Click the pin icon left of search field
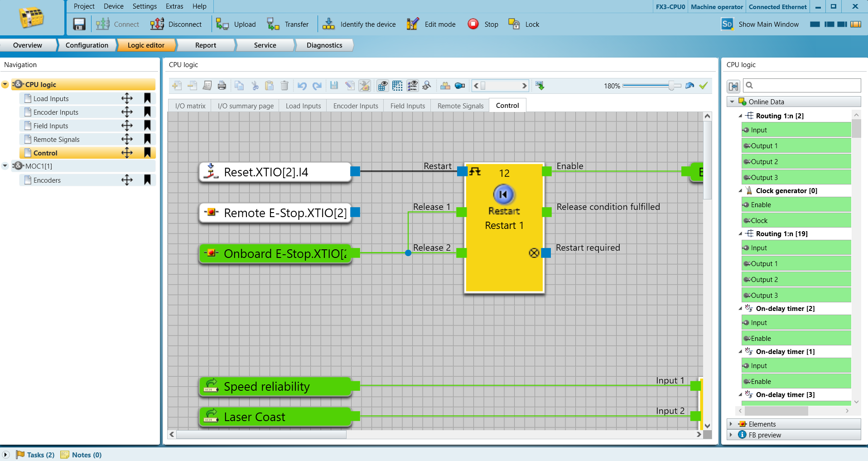 [733, 86]
